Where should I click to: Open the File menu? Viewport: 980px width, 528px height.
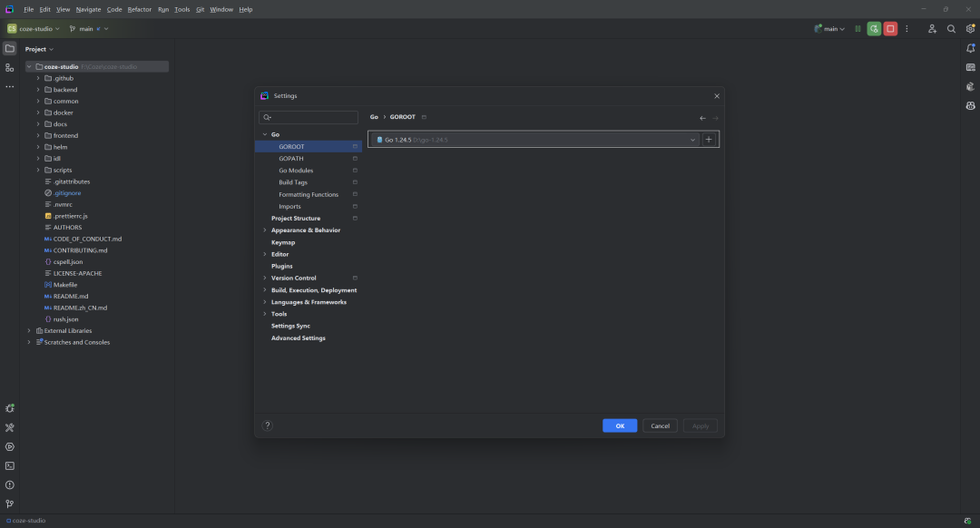pos(29,9)
